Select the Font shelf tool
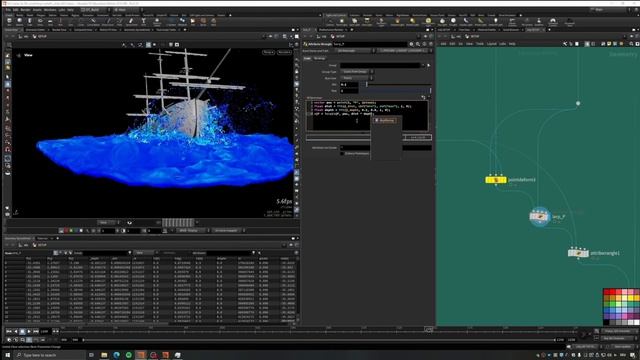 coord(144,22)
